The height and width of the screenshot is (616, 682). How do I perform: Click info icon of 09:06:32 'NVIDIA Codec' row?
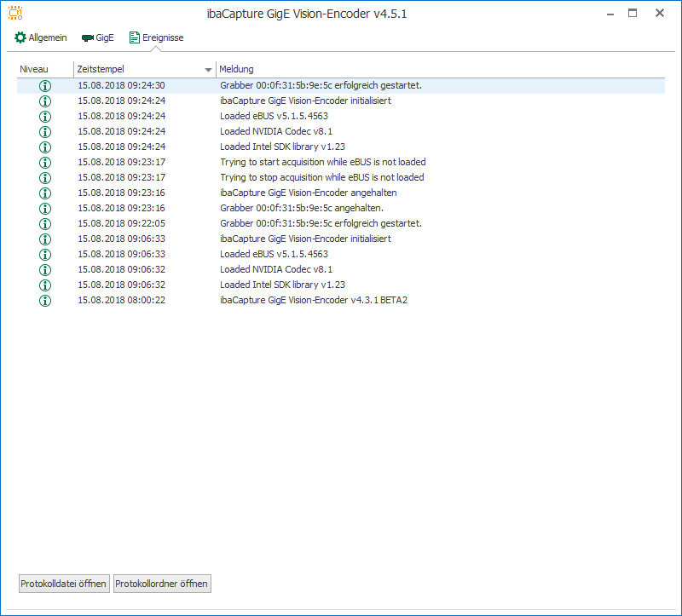click(x=45, y=270)
